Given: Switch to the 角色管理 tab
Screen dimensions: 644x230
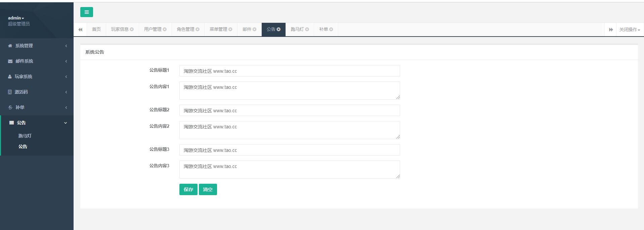Looking at the screenshot, I should (x=185, y=30).
